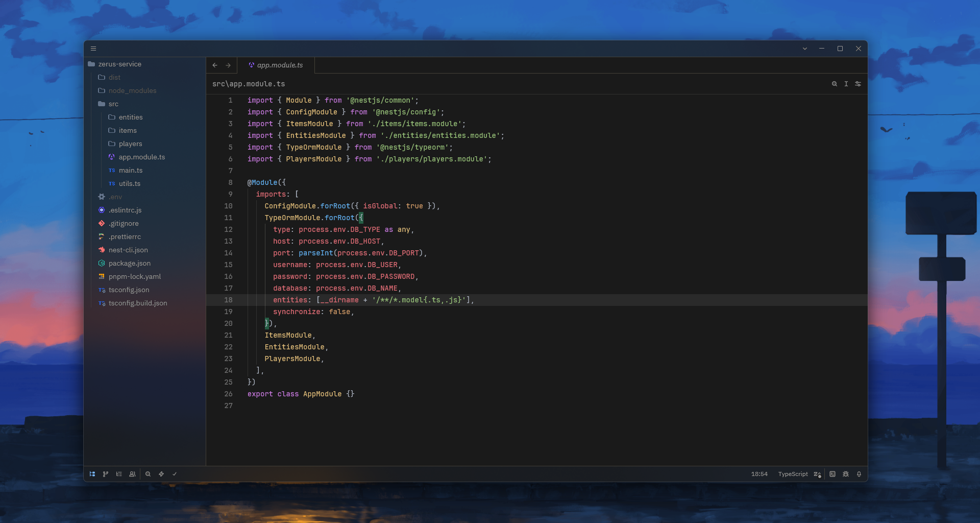This screenshot has height=523, width=980.
Task: Click the TypeScript language selector
Action: (x=793, y=474)
